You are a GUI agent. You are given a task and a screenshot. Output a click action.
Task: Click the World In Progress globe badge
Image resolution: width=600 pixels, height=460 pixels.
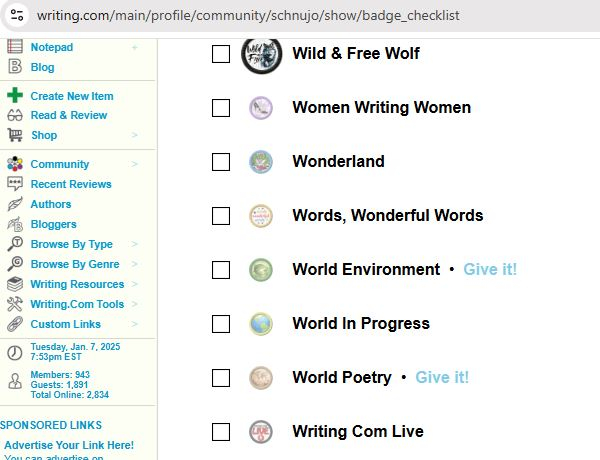tap(261, 324)
